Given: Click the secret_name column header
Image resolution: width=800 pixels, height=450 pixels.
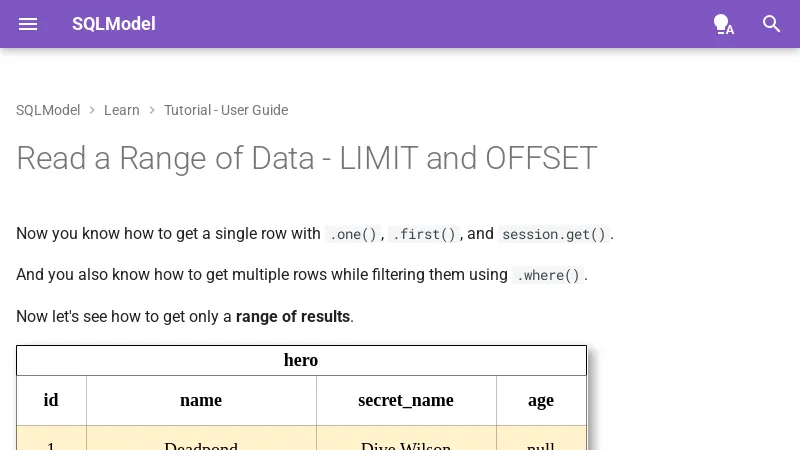Looking at the screenshot, I should (x=406, y=400).
